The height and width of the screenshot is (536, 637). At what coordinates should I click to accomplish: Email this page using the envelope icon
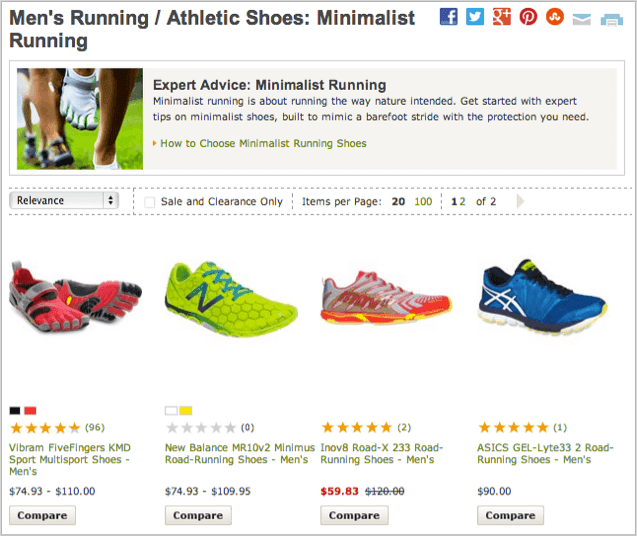tap(581, 19)
